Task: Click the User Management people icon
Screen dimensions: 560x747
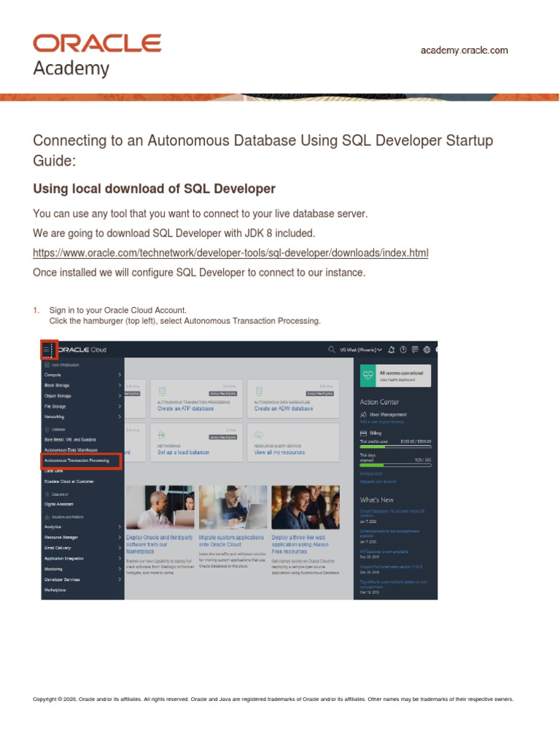Action: [x=363, y=414]
